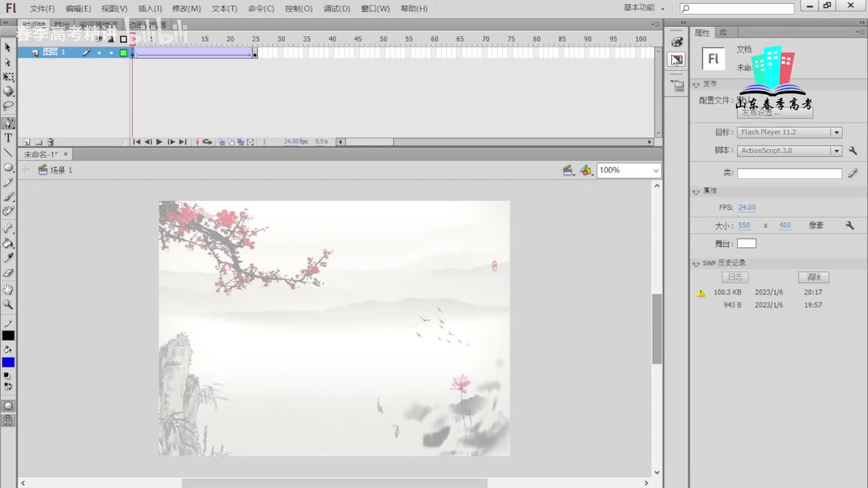
Task: Click the wrench beside ActionScript 3.0
Action: [853, 150]
